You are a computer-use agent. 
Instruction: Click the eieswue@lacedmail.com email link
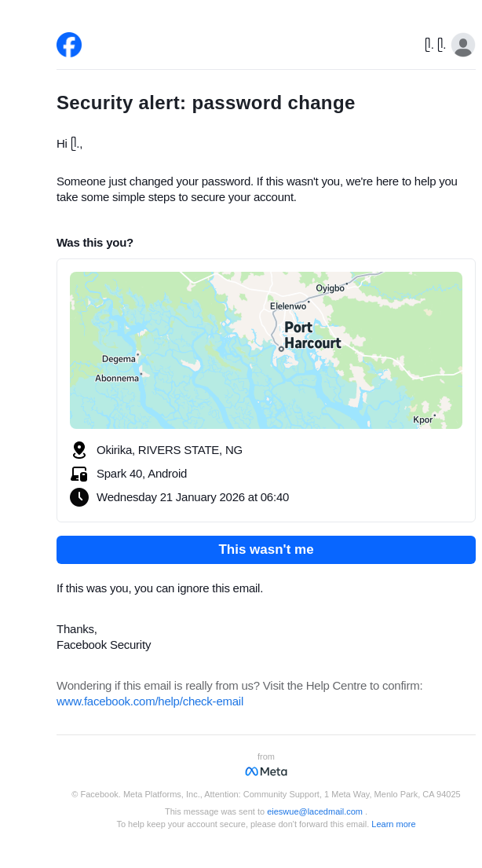(x=315, y=811)
